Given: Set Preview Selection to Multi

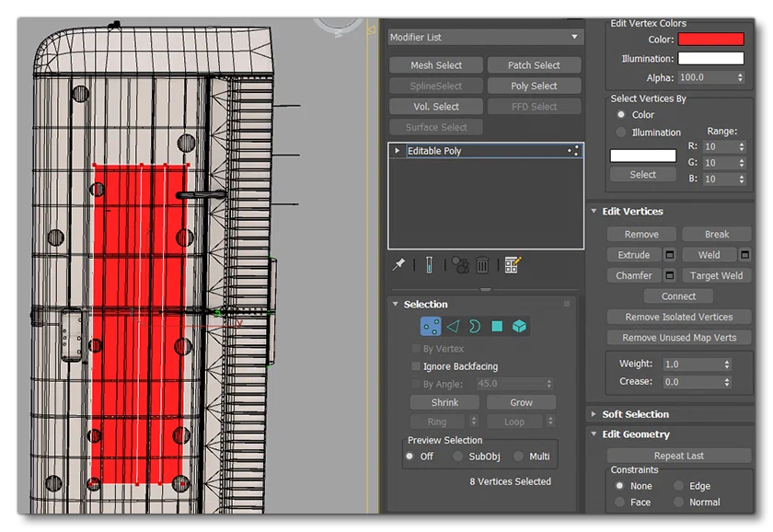Looking at the screenshot, I should 519,457.
